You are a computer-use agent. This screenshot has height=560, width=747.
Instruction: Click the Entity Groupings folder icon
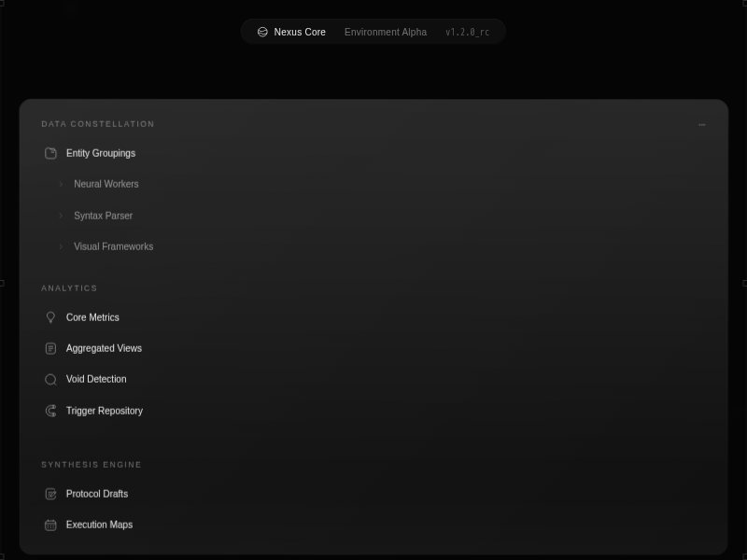(50, 153)
